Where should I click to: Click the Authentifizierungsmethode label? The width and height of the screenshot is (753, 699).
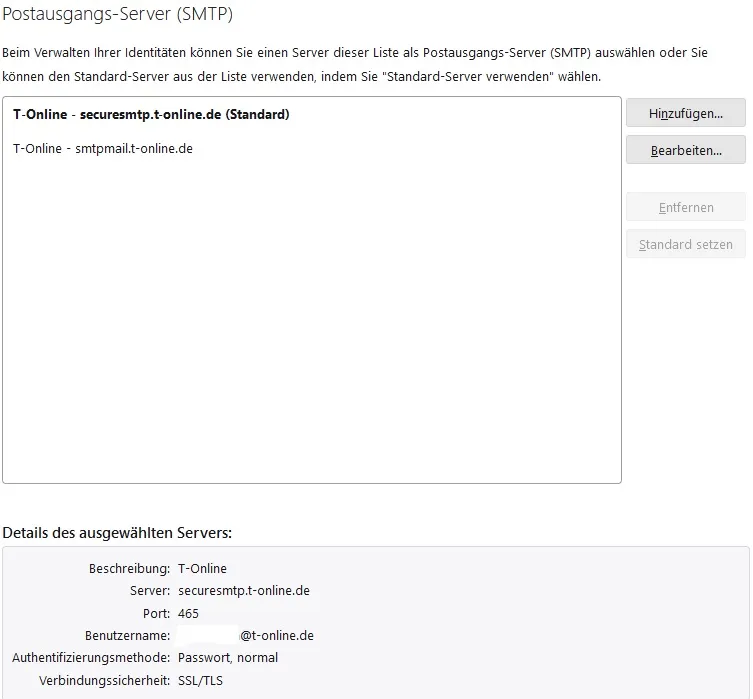[91, 657]
